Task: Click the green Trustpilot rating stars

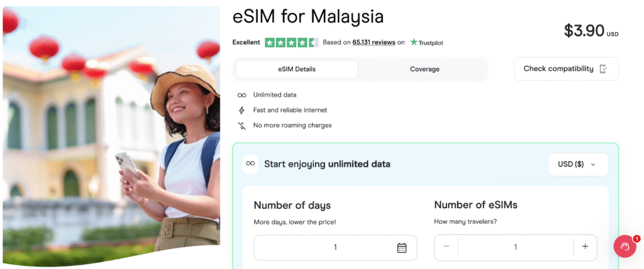Action: (291, 42)
